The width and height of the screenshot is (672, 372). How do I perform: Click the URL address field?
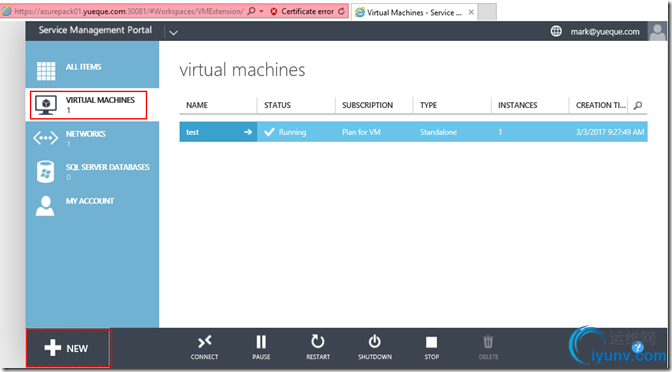pyautogui.click(x=129, y=12)
